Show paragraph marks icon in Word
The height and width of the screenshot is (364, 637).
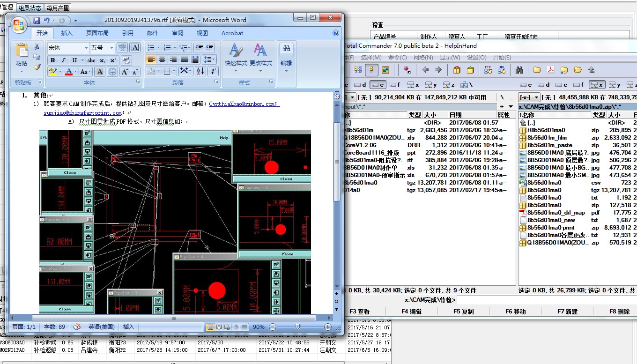214,71
